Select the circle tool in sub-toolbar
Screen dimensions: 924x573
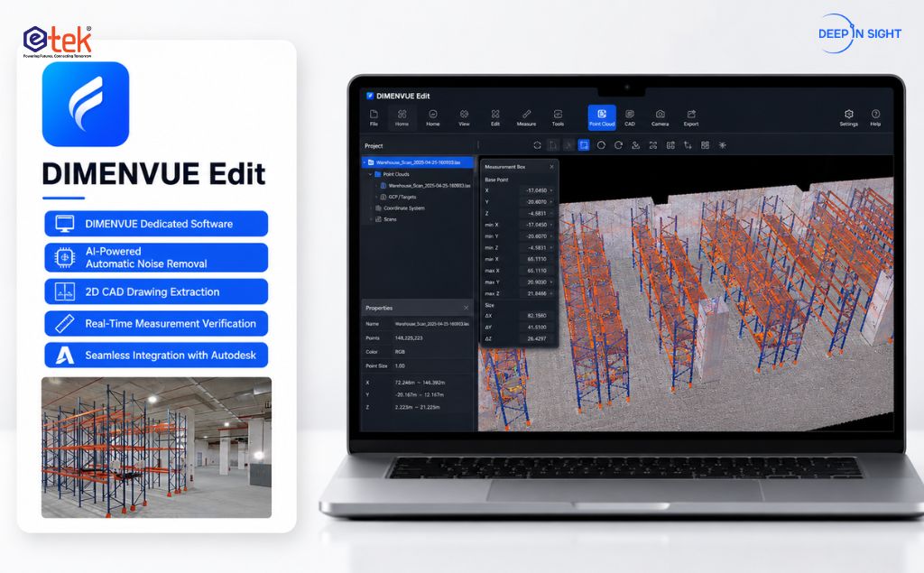coord(601,145)
